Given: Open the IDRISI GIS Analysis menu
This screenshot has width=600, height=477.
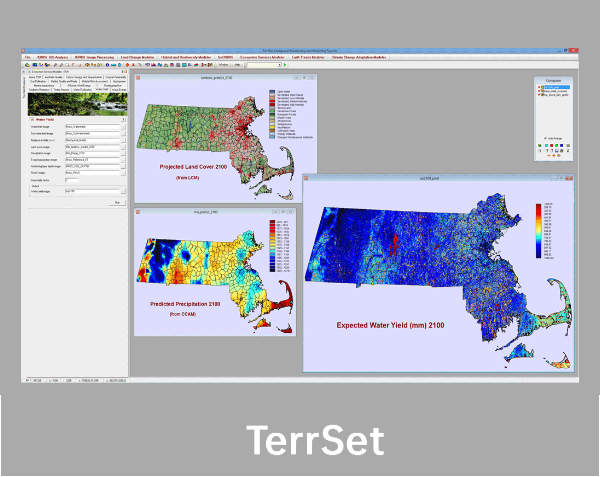Looking at the screenshot, I should pos(52,57).
